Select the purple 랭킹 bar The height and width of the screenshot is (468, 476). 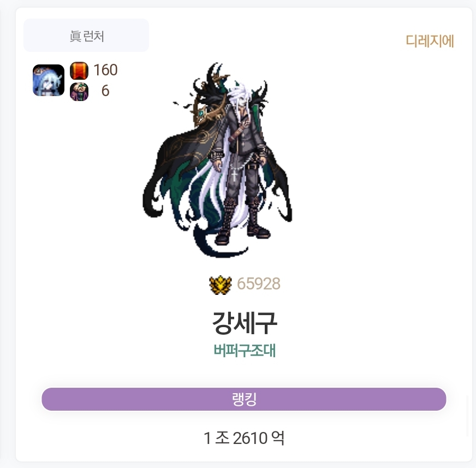[244, 399]
